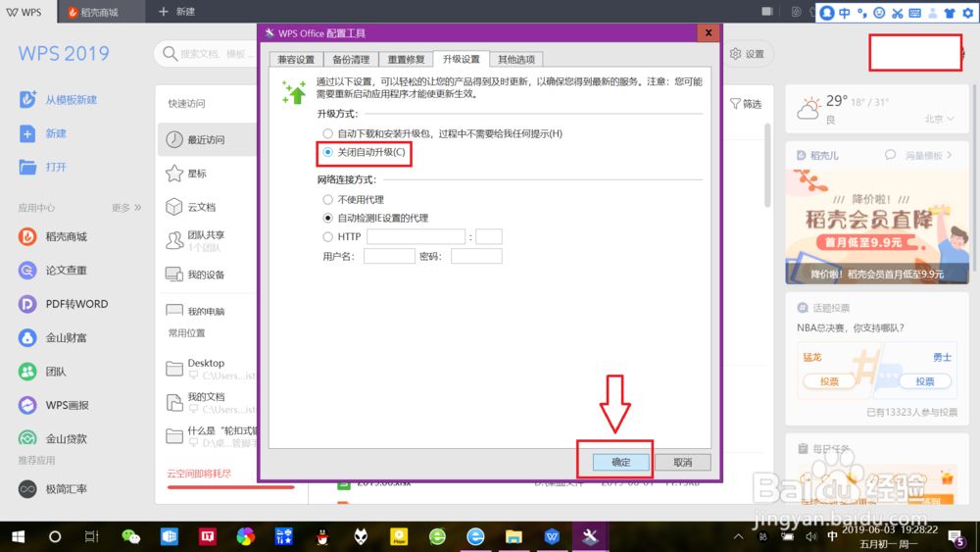Screen dimensions: 980x552
Task: Open File Explorer from the taskbar
Action: tap(514, 536)
